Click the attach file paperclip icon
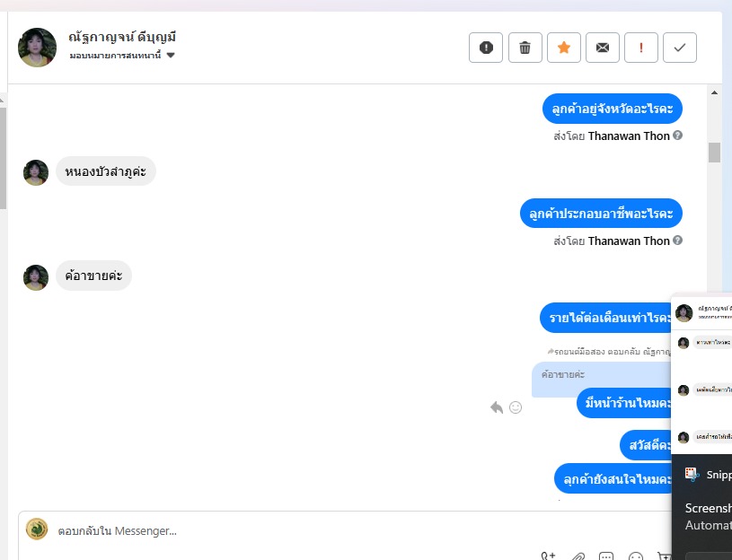The height and width of the screenshot is (560, 732). pyautogui.click(x=578, y=556)
